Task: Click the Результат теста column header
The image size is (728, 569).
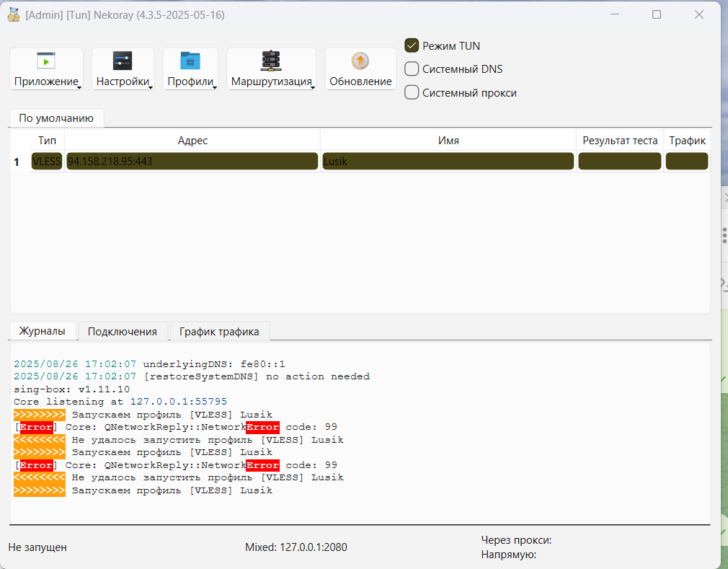Action: pos(620,141)
